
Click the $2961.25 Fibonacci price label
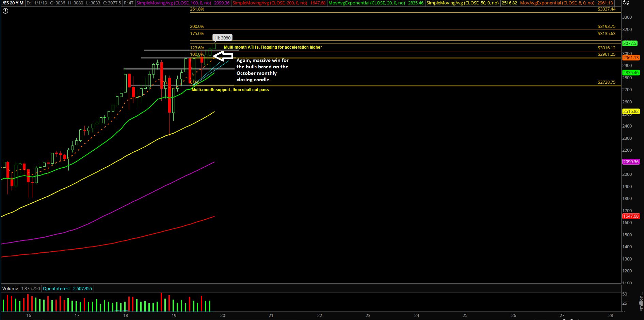607,54
